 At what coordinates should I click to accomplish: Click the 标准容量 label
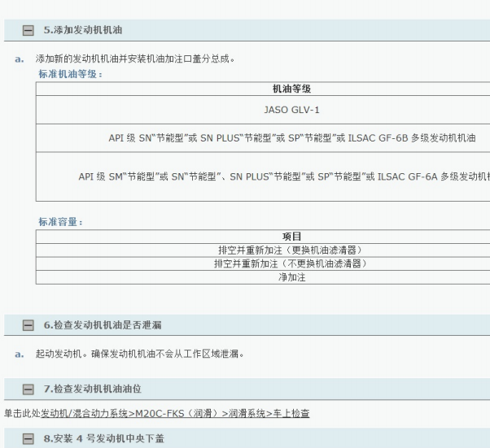pyautogui.click(x=60, y=222)
